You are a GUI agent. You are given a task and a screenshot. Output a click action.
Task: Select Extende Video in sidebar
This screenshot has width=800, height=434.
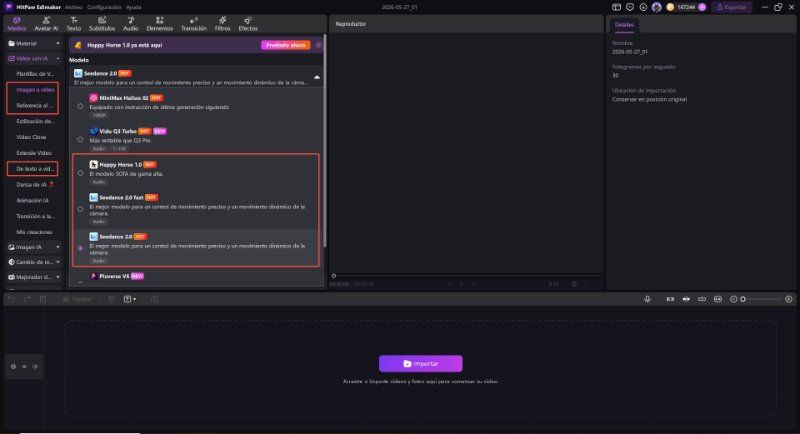(x=34, y=153)
